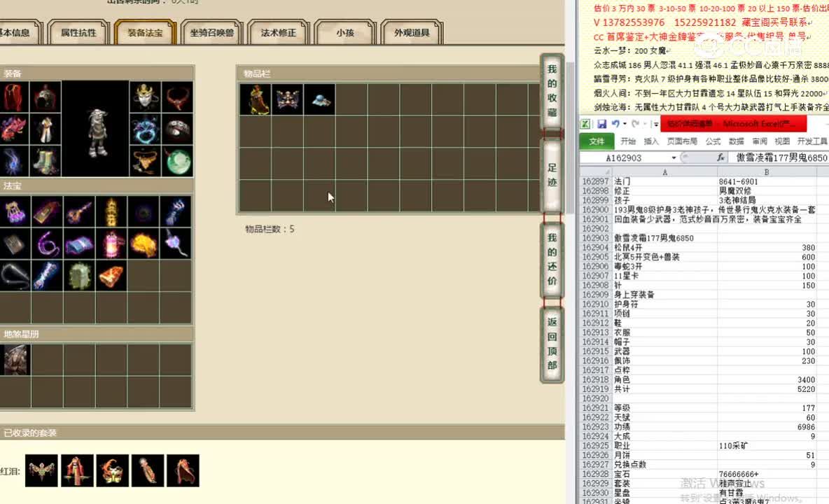
Task: Click the coiled purple whip treasure icon
Action: [47, 244]
